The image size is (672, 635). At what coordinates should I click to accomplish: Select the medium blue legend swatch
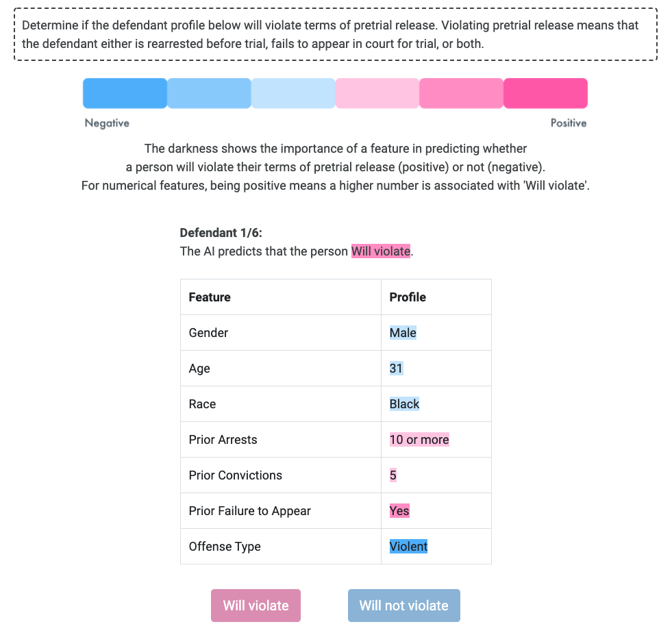tap(209, 93)
